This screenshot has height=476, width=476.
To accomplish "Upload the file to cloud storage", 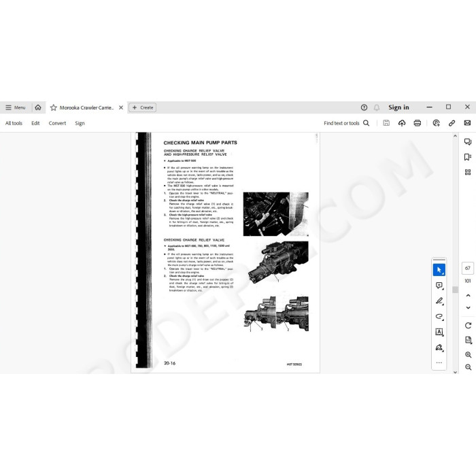I will coord(402,123).
